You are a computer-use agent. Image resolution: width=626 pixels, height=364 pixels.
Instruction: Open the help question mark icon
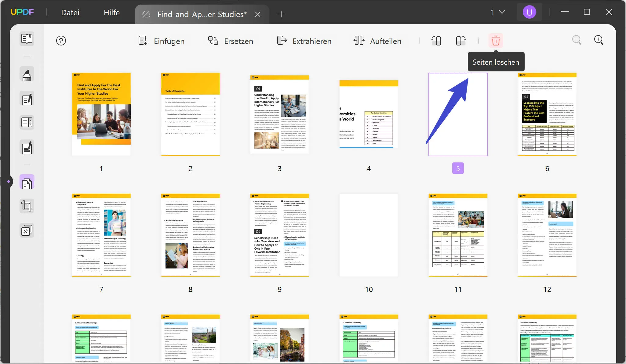click(61, 40)
